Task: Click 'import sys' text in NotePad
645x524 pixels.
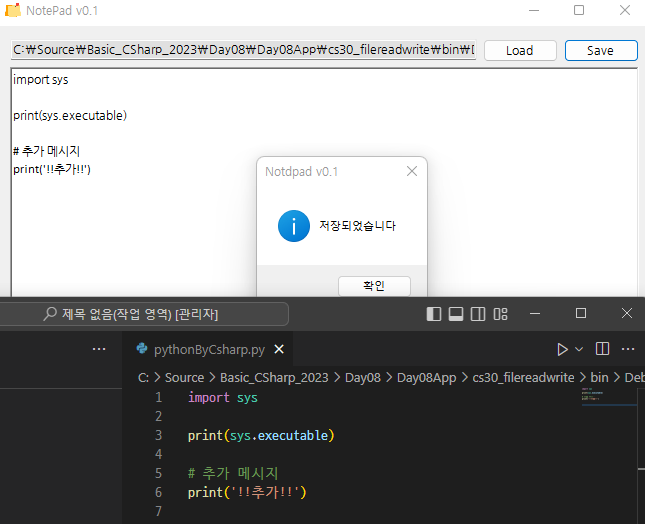Action: coord(40,79)
